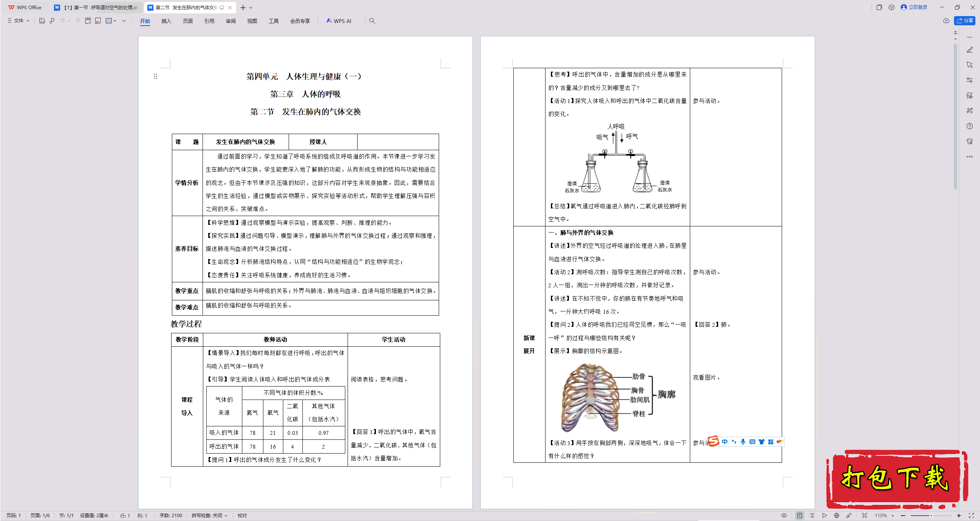This screenshot has width=980, height=521.
Task: Open the undo history dropdown arrow
Action: [69, 21]
